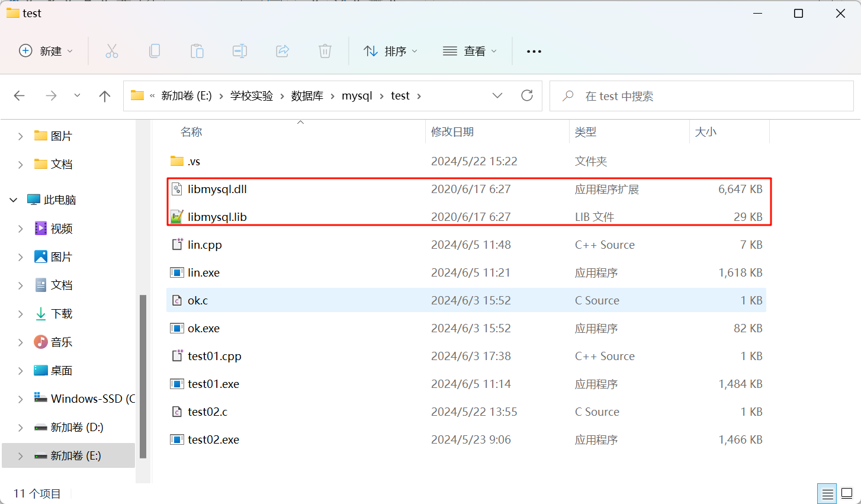
Task: Refresh the current folder view
Action: [x=527, y=95]
